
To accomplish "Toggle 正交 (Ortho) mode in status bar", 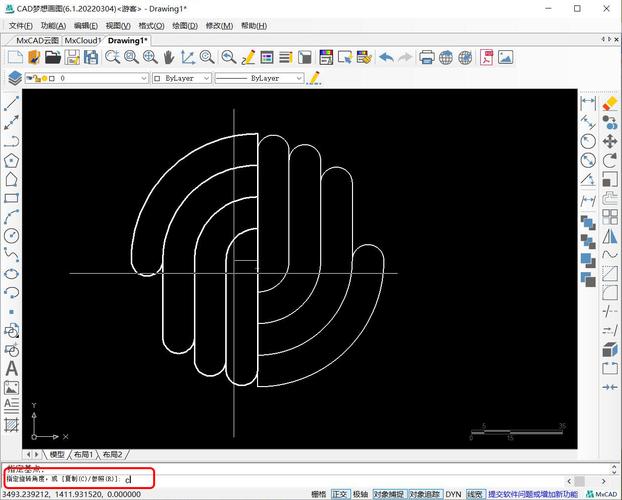I will pyautogui.click(x=340, y=494).
